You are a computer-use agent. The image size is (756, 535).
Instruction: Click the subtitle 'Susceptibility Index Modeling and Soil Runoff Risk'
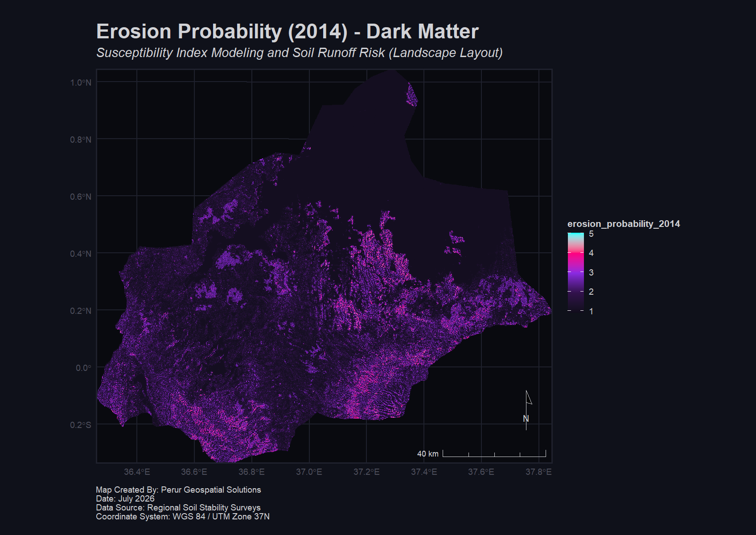241,53
